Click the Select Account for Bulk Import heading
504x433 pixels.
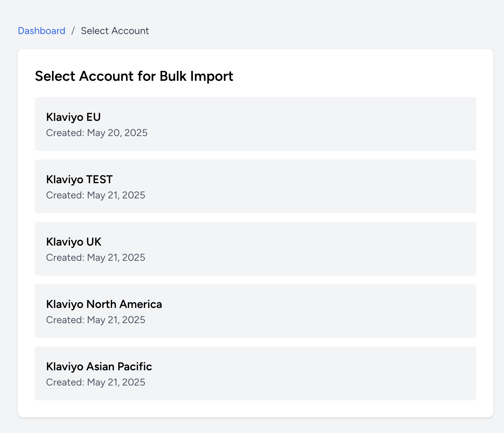[x=134, y=76]
